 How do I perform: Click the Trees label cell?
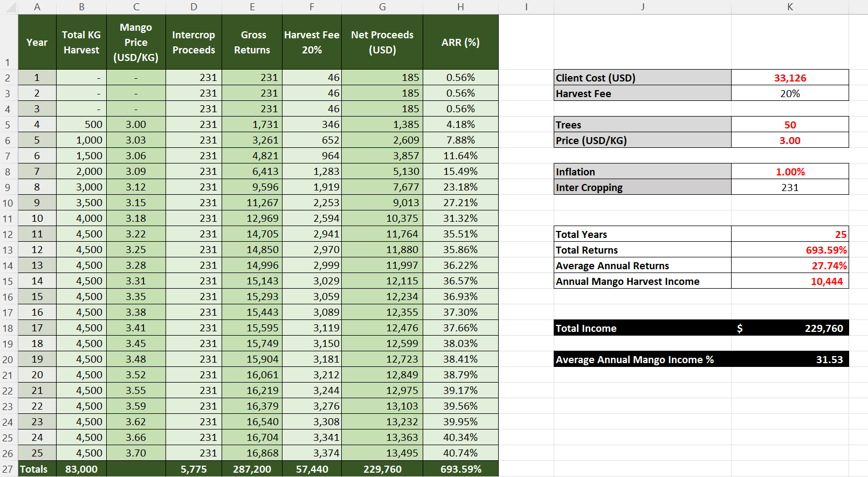[643, 125]
